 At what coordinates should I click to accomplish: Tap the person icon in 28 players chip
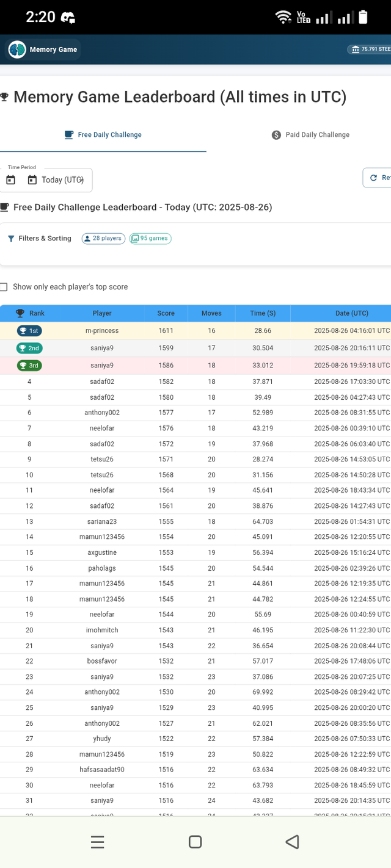point(87,239)
